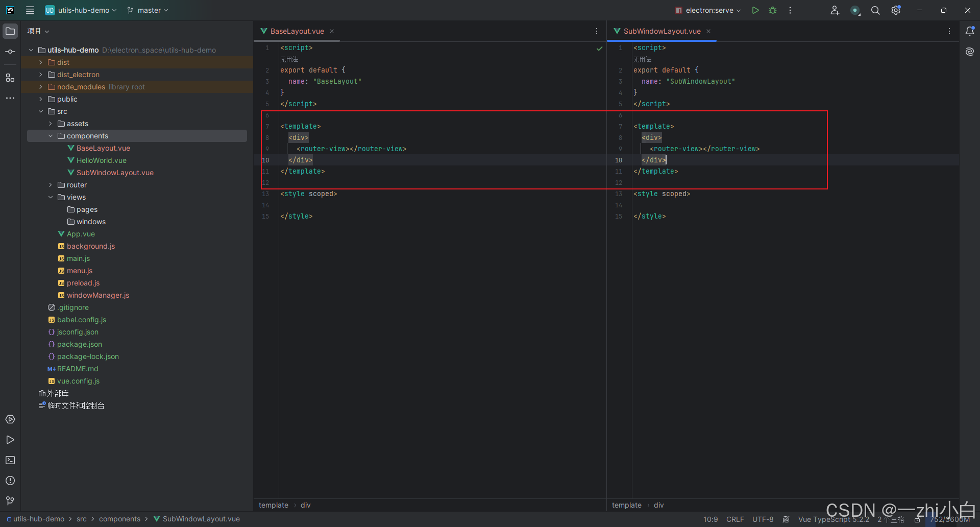Open the AI Assistant spiral icon
Image resolution: width=980 pixels, height=527 pixels.
[970, 52]
